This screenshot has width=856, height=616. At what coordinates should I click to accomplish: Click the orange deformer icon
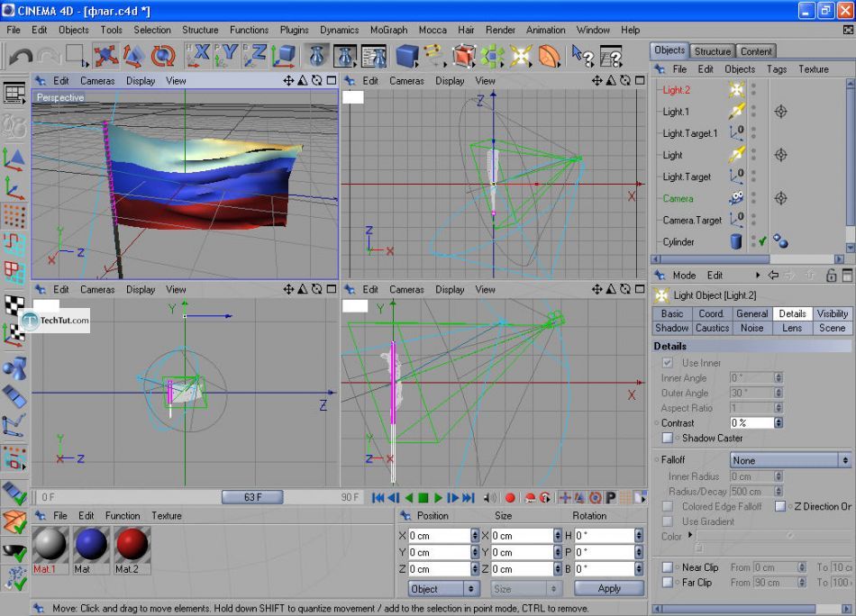(x=550, y=56)
